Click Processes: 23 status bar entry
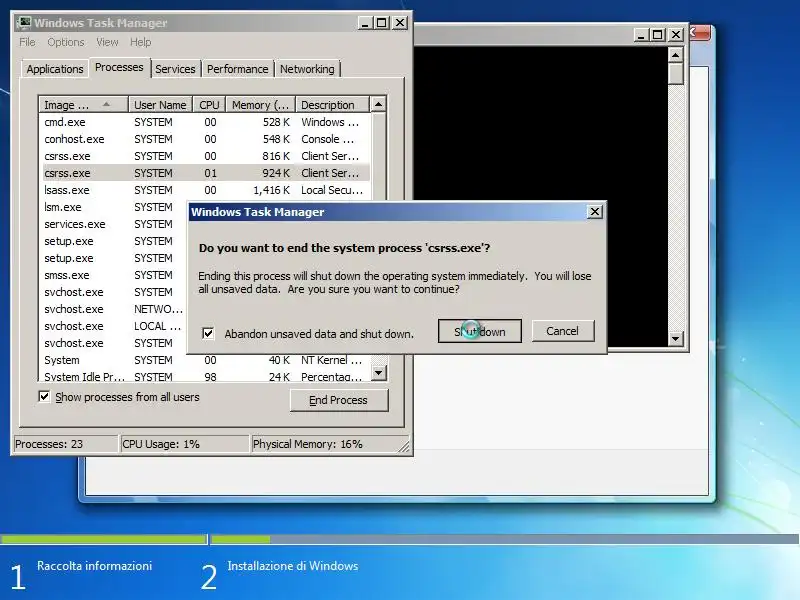 click(x=65, y=444)
